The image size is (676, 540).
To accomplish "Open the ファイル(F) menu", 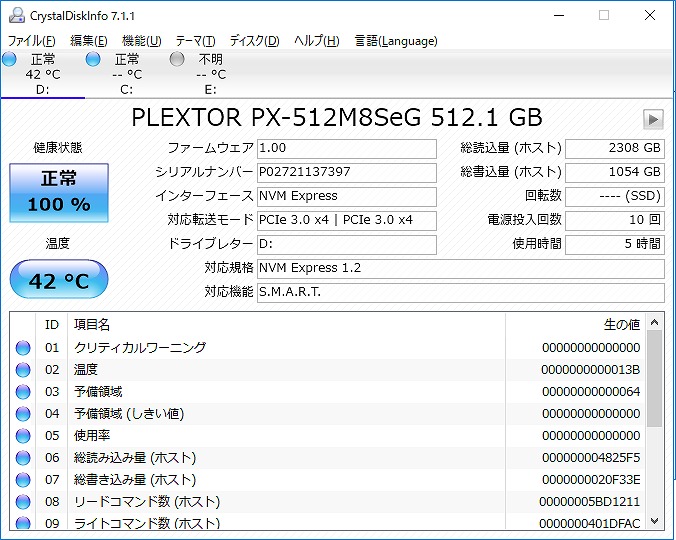I will click(x=31, y=41).
